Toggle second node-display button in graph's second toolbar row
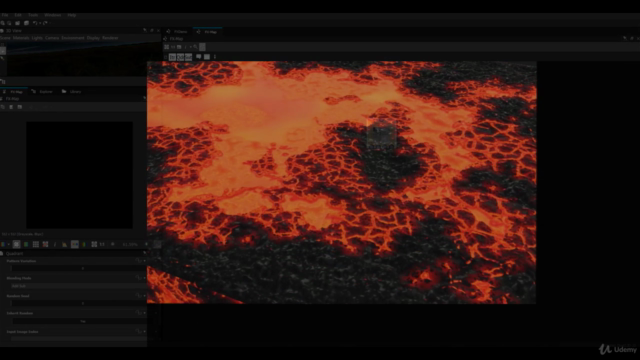The height and width of the screenshot is (360, 640). point(180,57)
